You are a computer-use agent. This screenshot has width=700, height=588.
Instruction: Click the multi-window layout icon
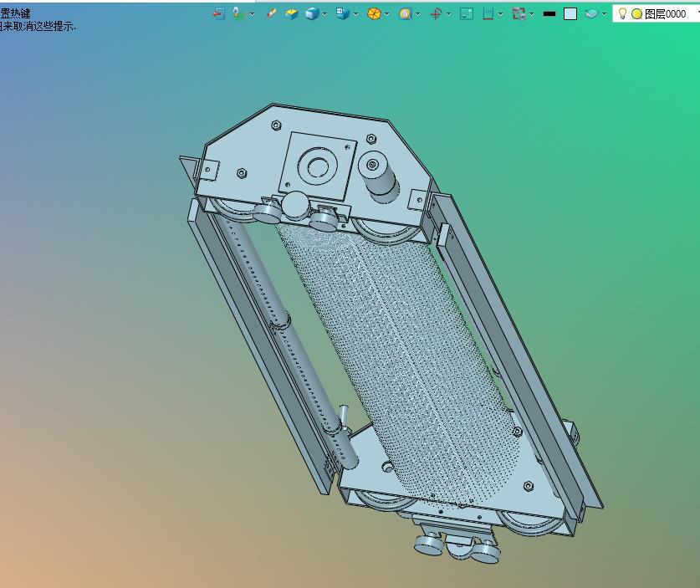pyautogui.click(x=519, y=14)
